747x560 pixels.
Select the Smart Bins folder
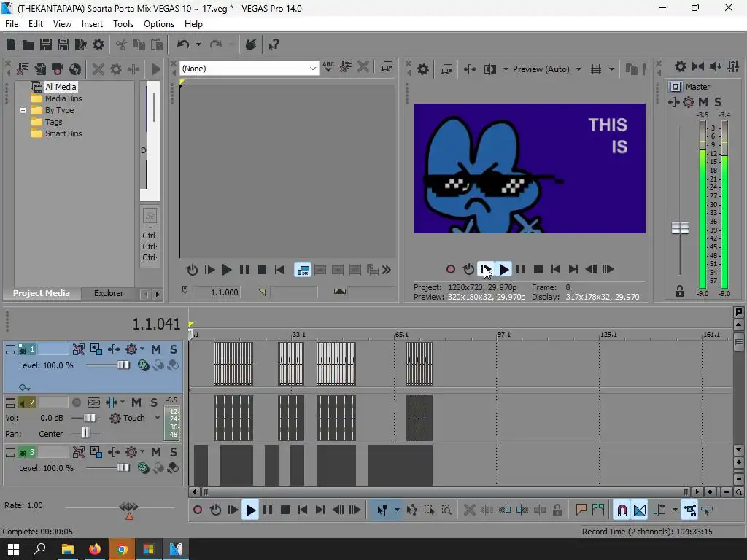pyautogui.click(x=63, y=133)
